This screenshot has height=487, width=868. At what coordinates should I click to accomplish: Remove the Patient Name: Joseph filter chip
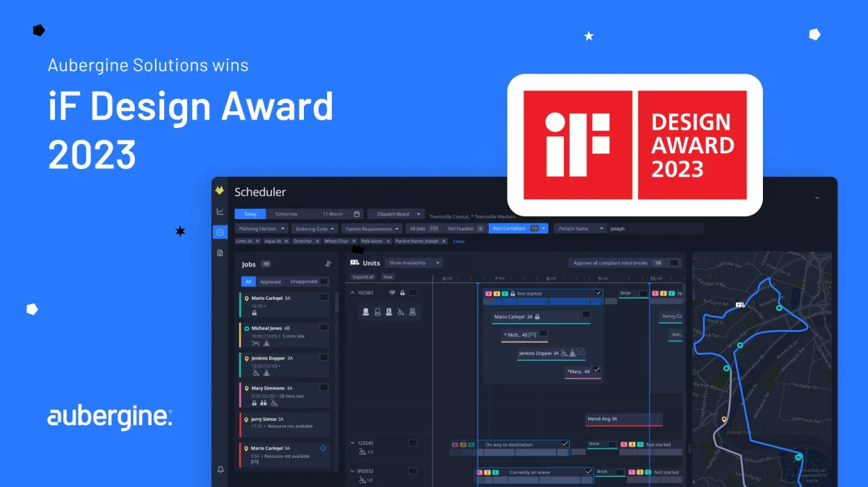click(444, 241)
